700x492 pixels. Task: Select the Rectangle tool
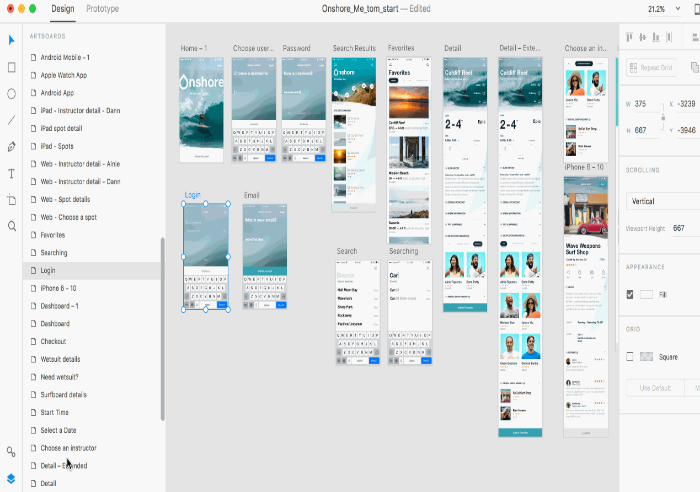(x=11, y=67)
